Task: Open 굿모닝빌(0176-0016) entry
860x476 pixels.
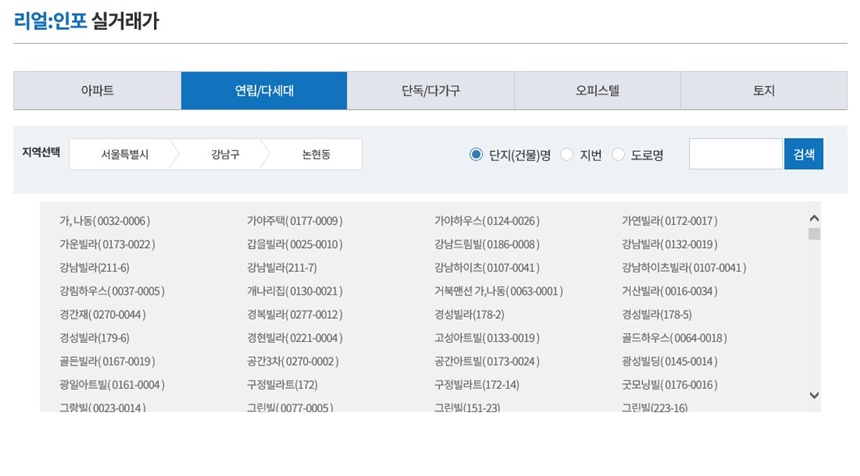Action: (670, 385)
